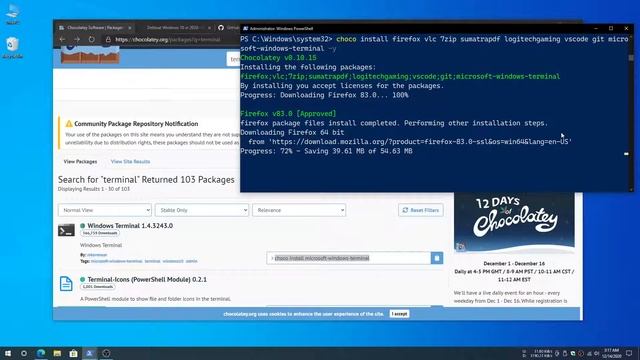Maximize the PowerShell window
The height and width of the screenshot is (360, 640).
(611, 28)
